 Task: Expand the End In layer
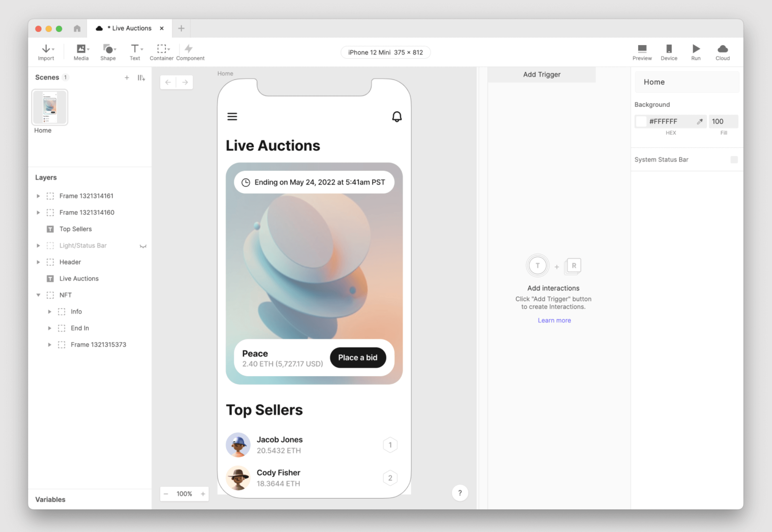[50, 328]
